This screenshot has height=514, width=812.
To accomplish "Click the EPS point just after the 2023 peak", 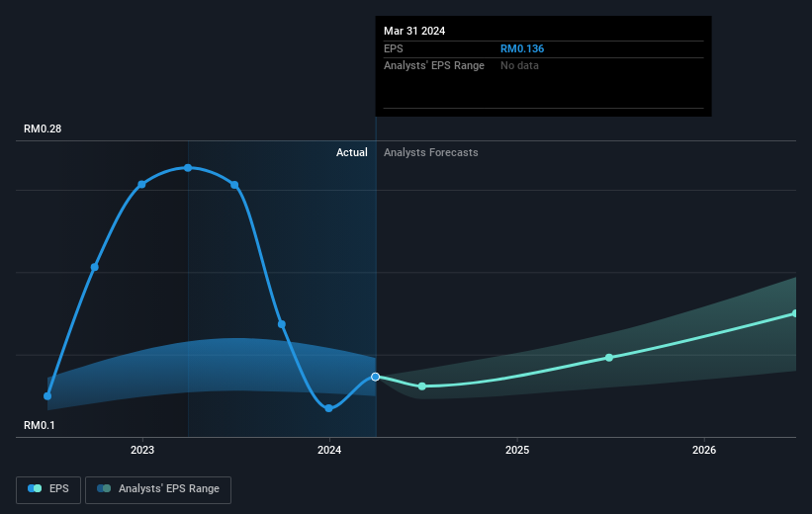I will [x=234, y=185].
